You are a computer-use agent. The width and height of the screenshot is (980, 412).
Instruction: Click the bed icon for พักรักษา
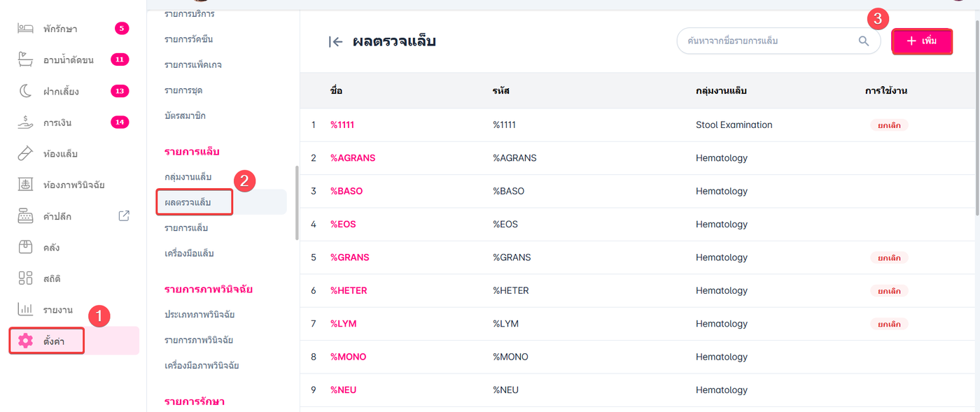[x=25, y=29]
